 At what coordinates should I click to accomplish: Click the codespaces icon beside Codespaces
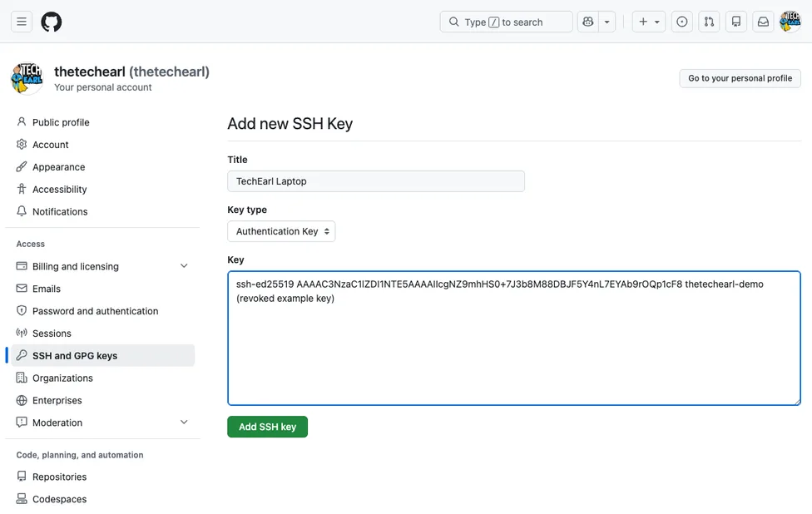(22, 498)
